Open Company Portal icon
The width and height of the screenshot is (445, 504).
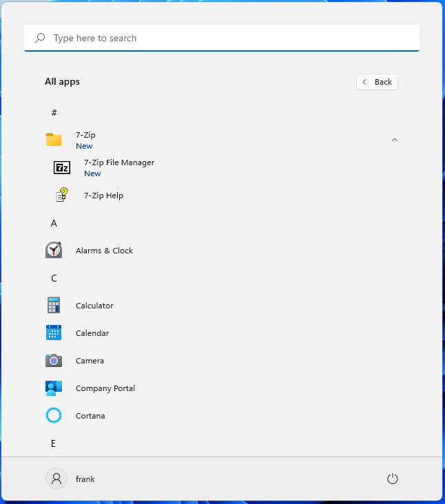[x=54, y=388]
